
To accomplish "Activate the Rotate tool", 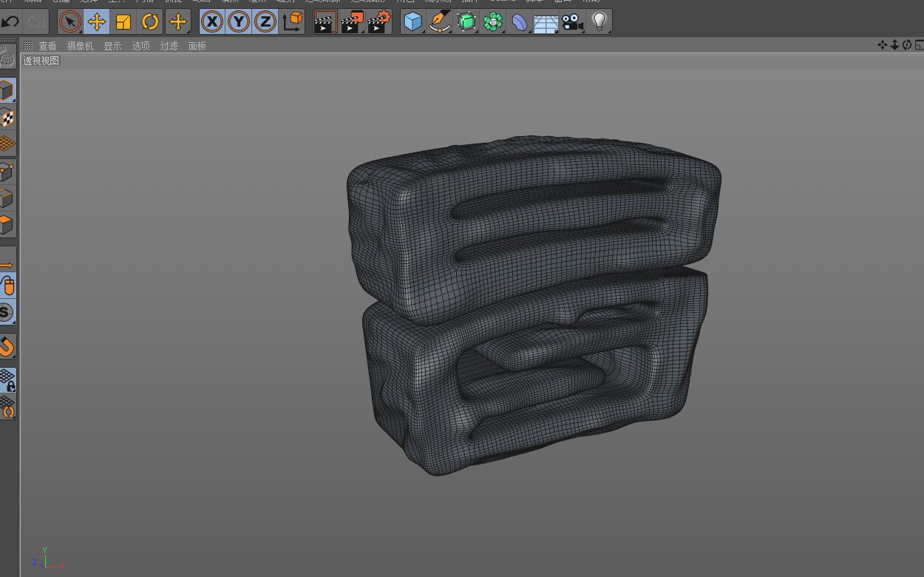I will (150, 21).
